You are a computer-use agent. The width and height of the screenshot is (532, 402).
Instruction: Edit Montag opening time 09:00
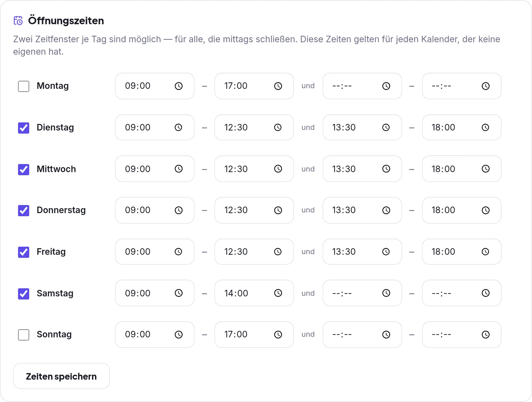(155, 86)
